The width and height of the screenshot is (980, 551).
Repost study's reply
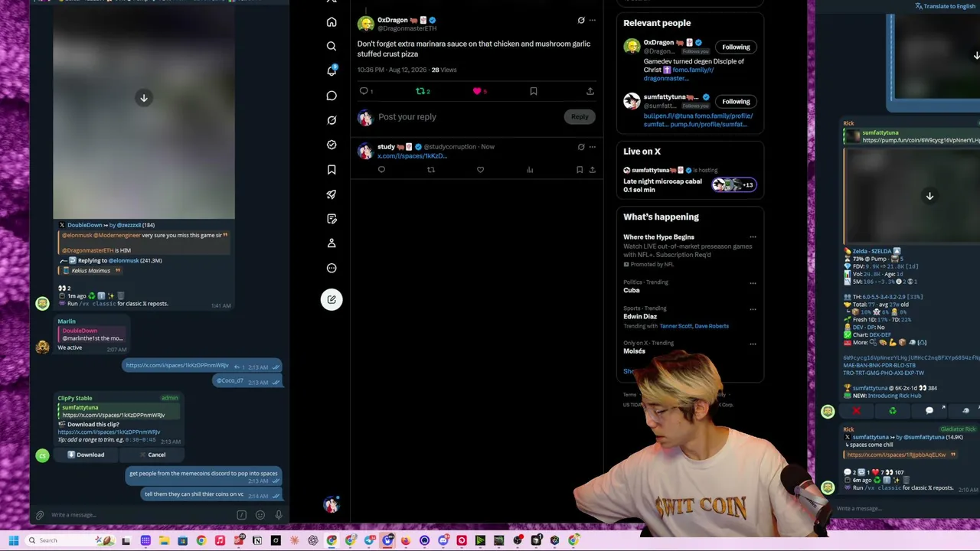tap(431, 170)
